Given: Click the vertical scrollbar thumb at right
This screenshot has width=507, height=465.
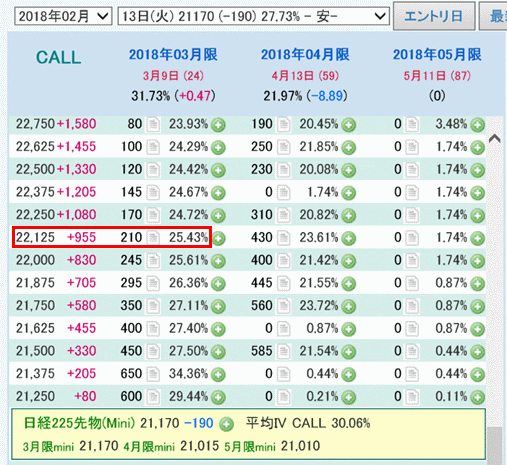Looking at the screenshot, I should point(495,445).
